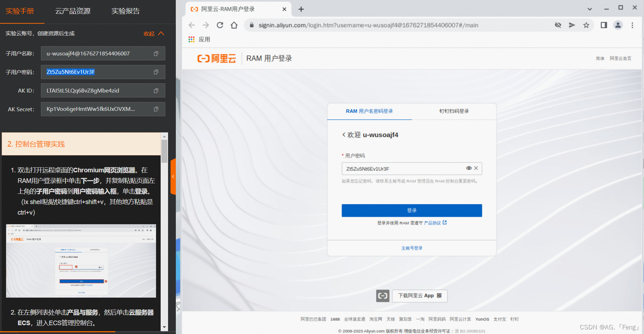This screenshot has width=644, height=334.
Task: Open 支付宝 footer link
Action: (x=500, y=319)
